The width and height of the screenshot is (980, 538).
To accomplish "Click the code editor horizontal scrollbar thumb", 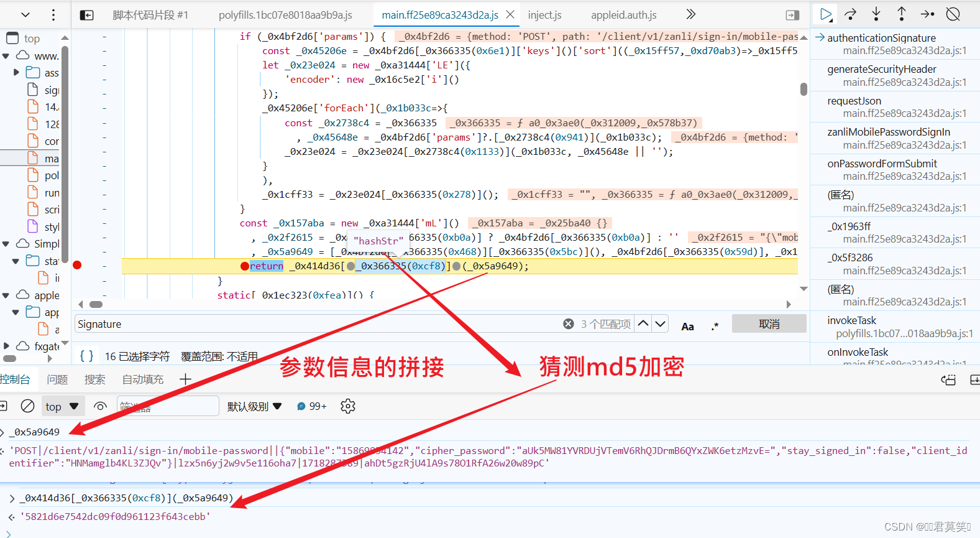I will [x=96, y=304].
